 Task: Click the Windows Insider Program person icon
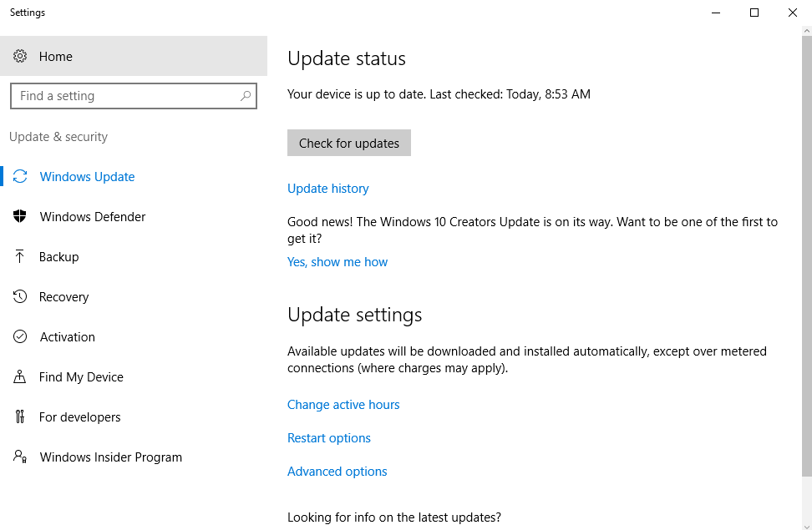(x=20, y=457)
